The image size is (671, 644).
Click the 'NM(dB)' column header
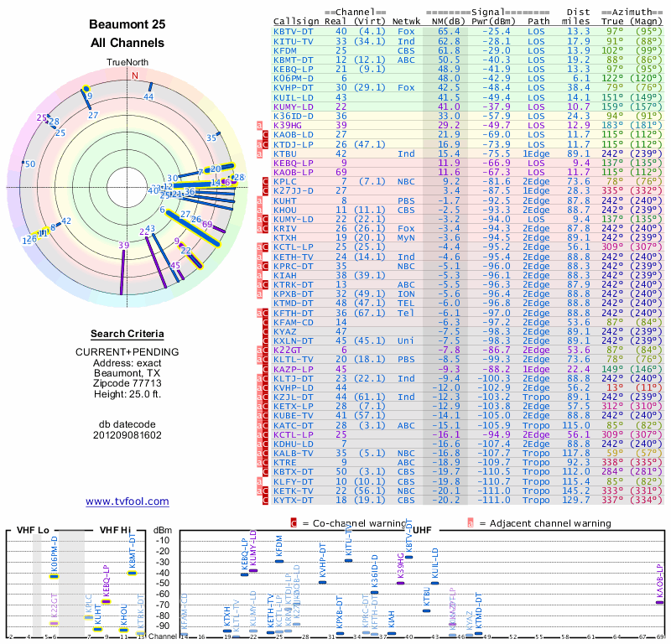[x=448, y=22]
